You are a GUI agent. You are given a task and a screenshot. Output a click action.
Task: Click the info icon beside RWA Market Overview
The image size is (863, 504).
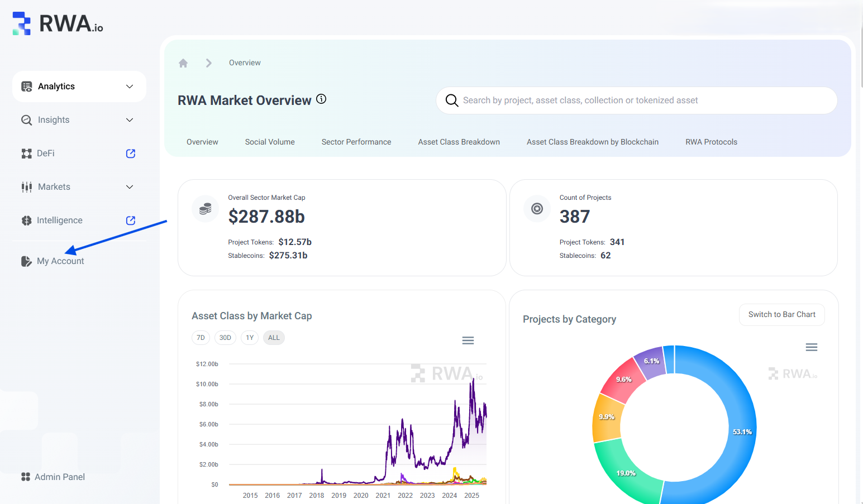click(x=321, y=99)
